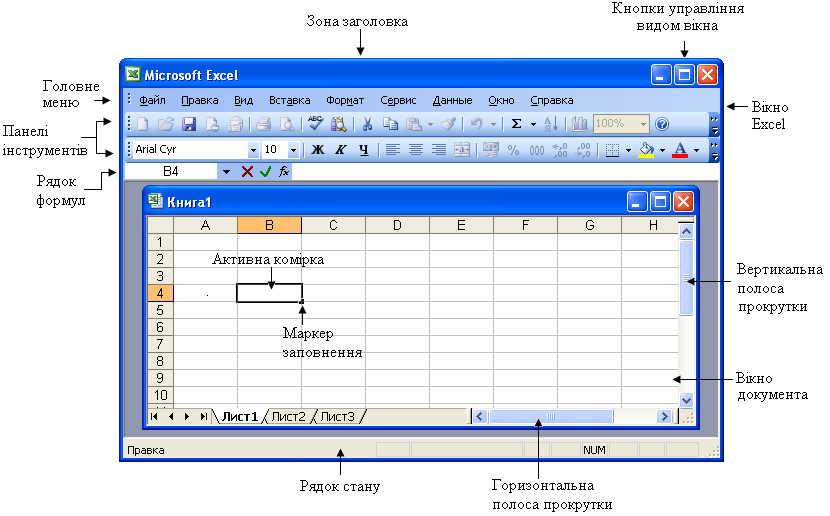Toggle italic К formatting
830x516 pixels.
coord(340,150)
